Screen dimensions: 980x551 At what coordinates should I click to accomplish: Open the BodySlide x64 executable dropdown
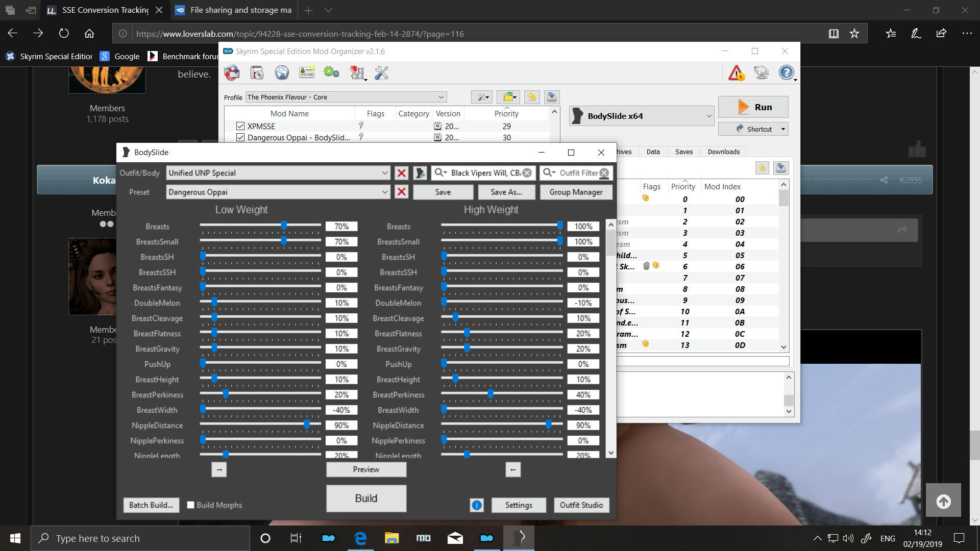(x=709, y=116)
